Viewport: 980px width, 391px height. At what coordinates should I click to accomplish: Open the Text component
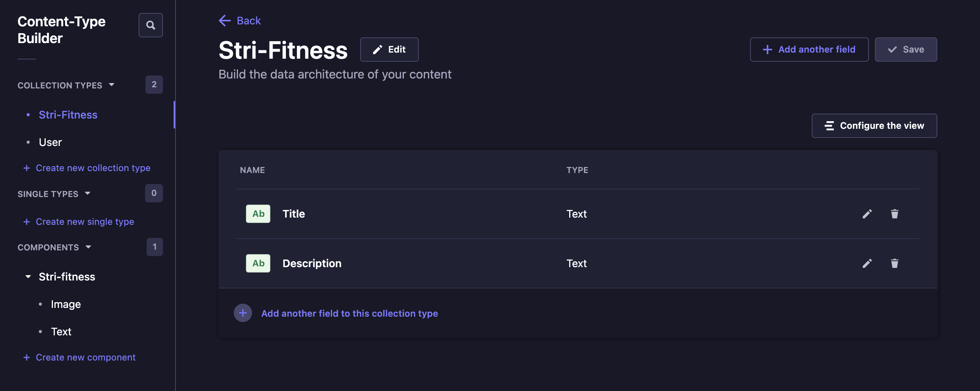pyautogui.click(x=61, y=332)
